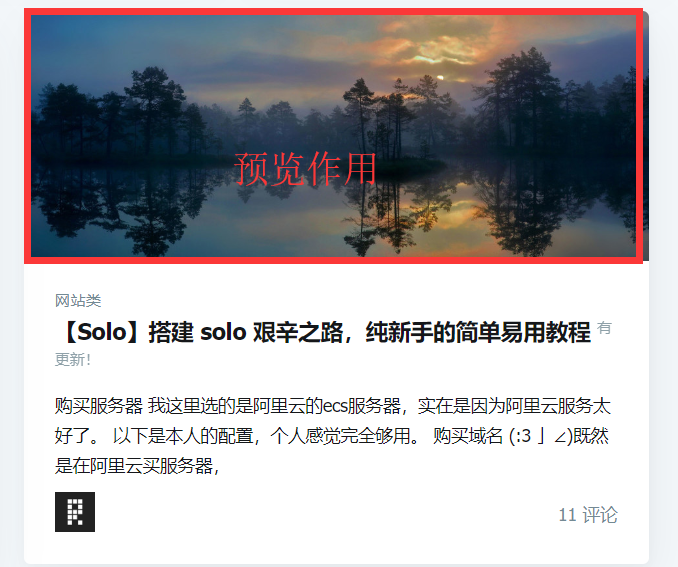View the 11 评论 comments link
The width and height of the screenshot is (678, 567).
click(x=588, y=515)
